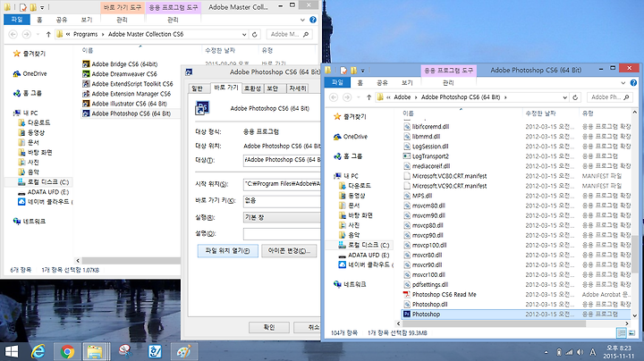Switch to large icons view in right window

click(x=631, y=332)
